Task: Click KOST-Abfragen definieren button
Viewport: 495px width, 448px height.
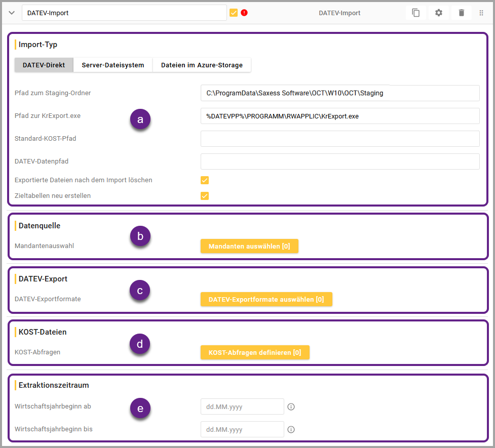Action: (255, 352)
